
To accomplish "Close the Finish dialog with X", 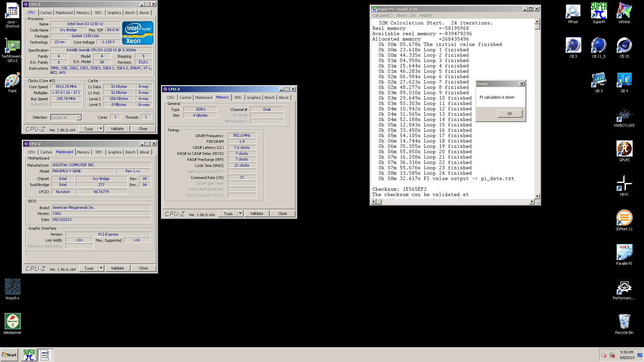I will (x=522, y=84).
